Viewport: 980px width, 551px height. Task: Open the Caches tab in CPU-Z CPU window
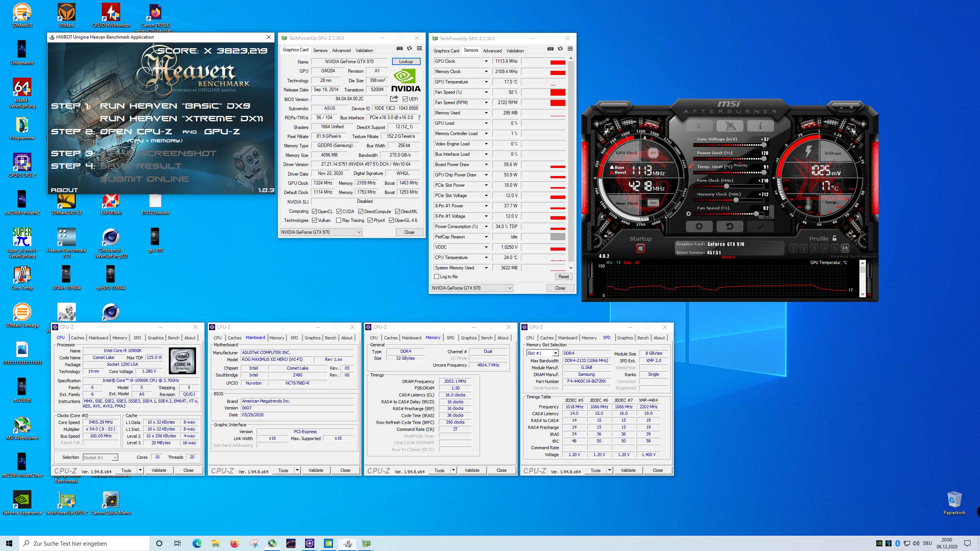pyautogui.click(x=77, y=338)
